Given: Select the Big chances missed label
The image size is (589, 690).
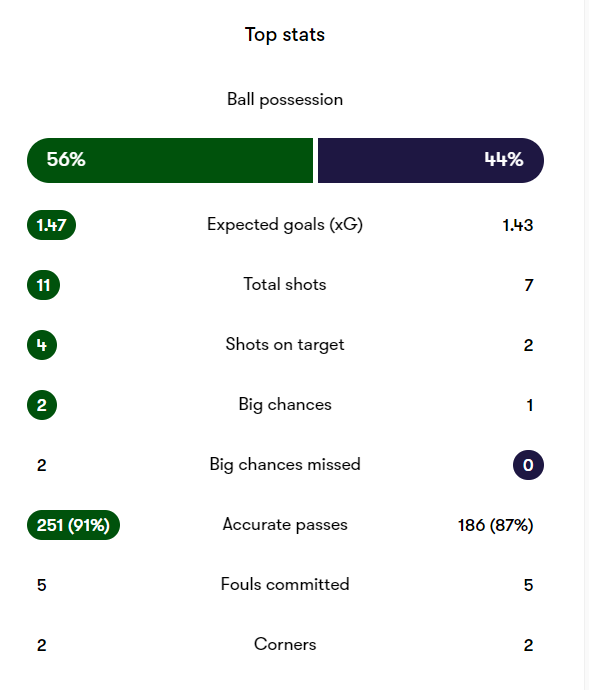Looking at the screenshot, I should tap(285, 465).
